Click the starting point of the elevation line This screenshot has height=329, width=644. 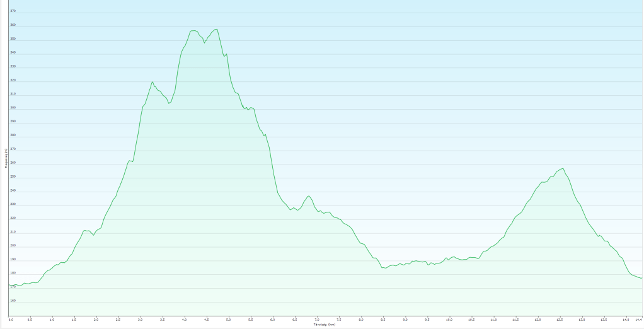click(11, 285)
